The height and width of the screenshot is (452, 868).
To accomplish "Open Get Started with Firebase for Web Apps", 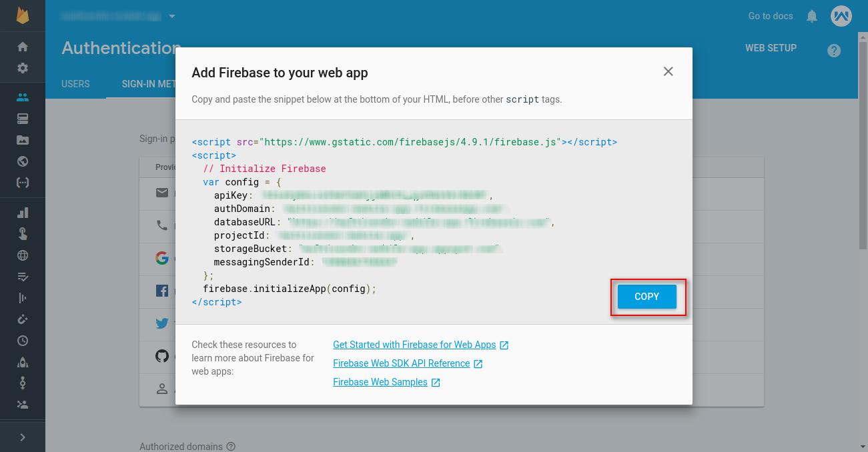I will click(x=414, y=345).
